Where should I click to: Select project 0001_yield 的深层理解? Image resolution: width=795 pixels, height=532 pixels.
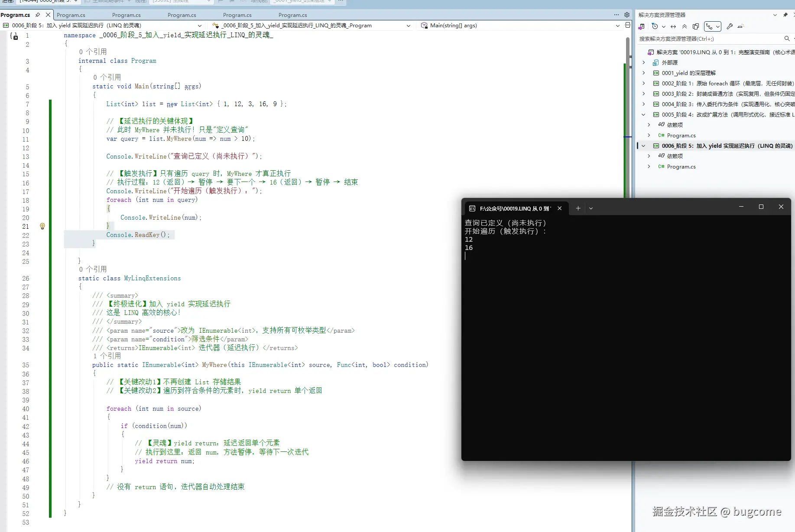click(688, 73)
